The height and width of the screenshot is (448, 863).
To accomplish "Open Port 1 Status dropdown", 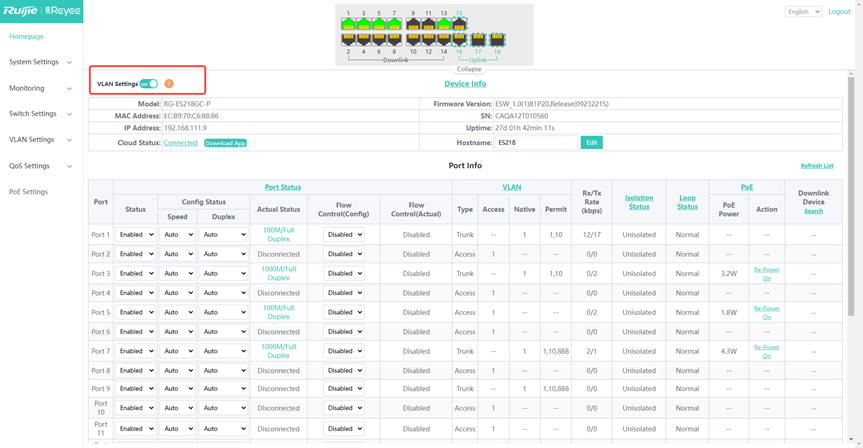I will (x=136, y=235).
